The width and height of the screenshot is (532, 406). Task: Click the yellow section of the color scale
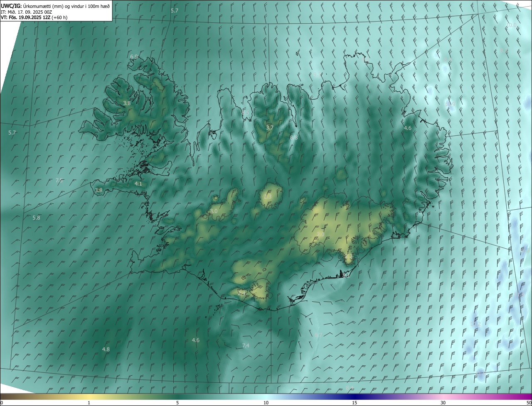(x=89, y=397)
